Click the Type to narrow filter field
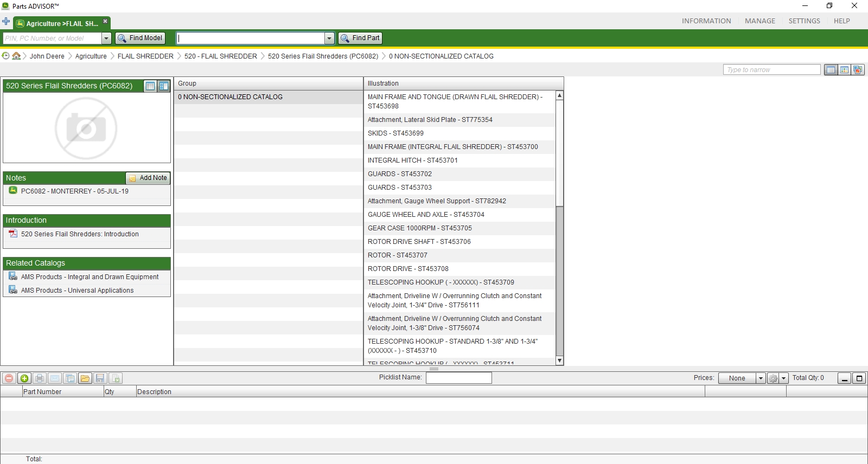This screenshot has height=464, width=868. tap(771, 69)
